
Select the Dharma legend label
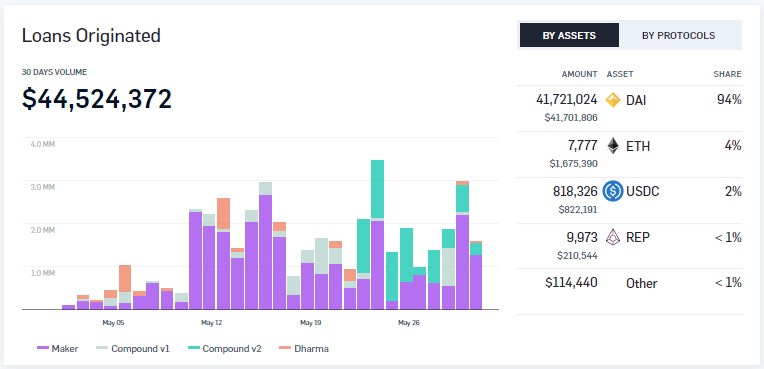311,349
